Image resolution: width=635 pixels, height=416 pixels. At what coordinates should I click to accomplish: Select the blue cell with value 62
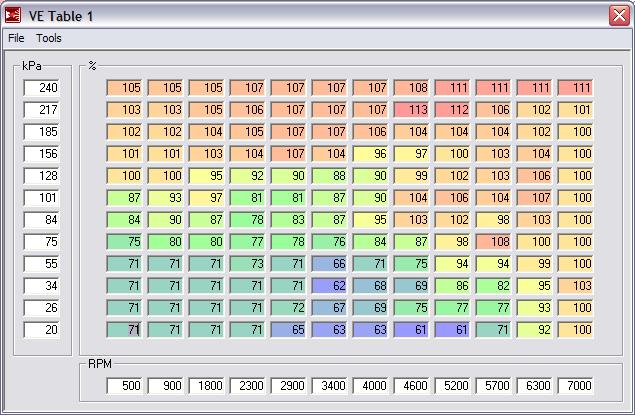pyautogui.click(x=329, y=286)
